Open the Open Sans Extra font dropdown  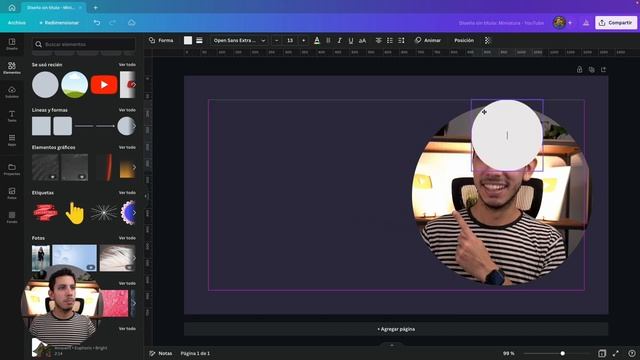point(239,40)
